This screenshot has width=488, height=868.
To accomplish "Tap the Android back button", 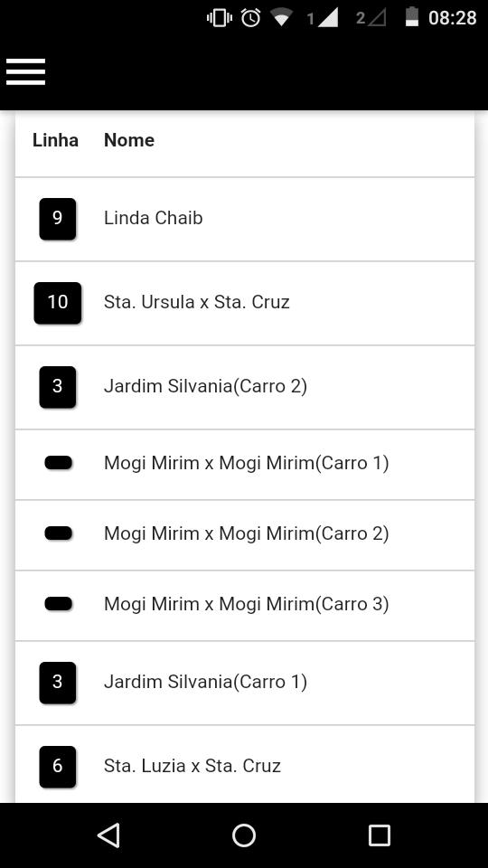I will 109,835.
